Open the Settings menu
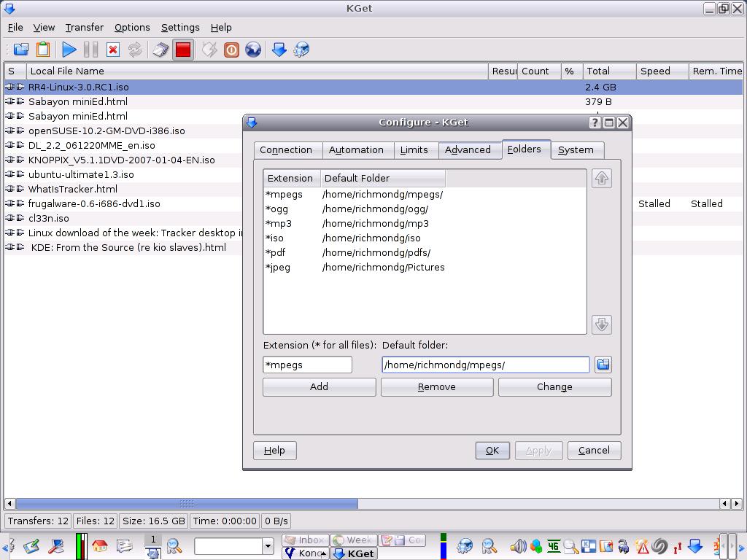 coord(180,28)
